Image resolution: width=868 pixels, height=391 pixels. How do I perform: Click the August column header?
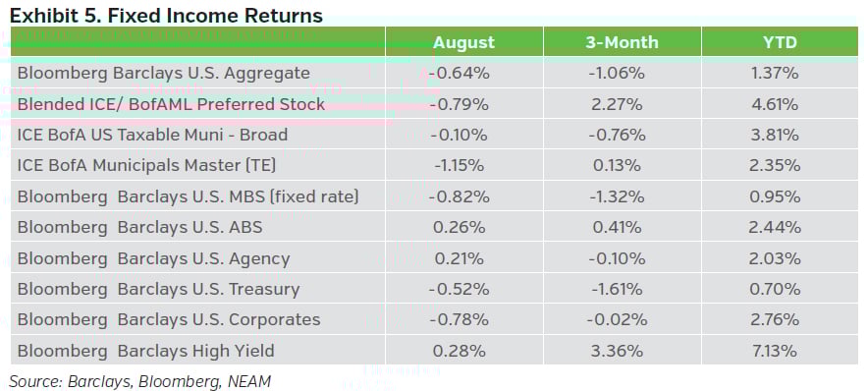[463, 42]
